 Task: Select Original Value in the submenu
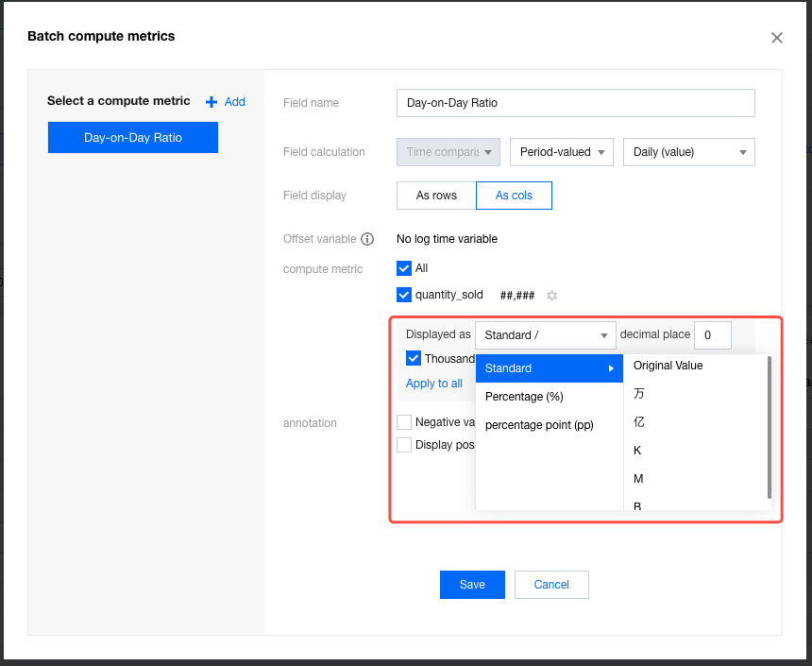668,366
